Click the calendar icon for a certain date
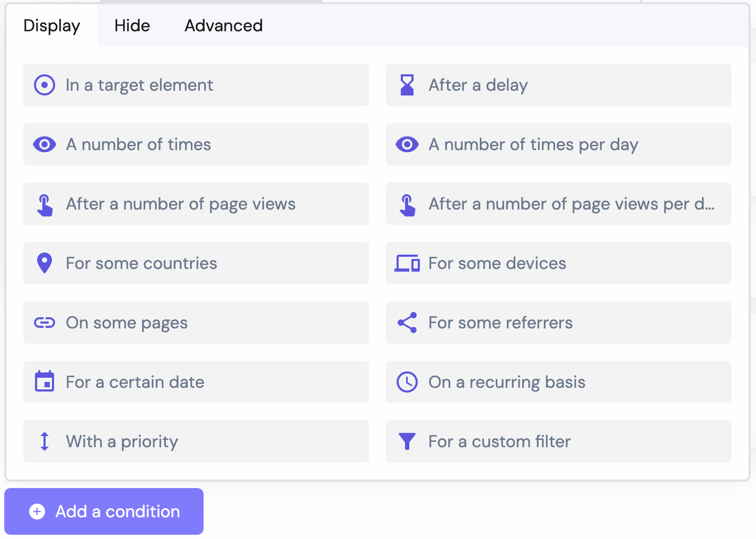 45,381
